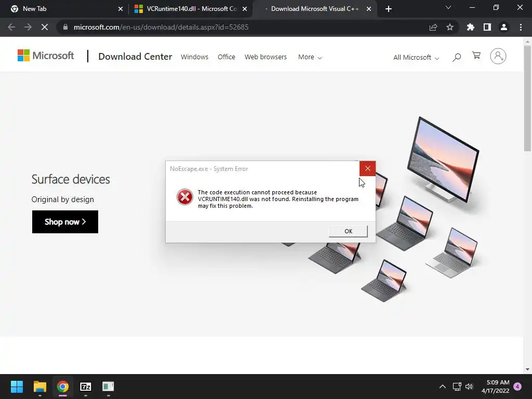The height and width of the screenshot is (399, 532).
Task: Open the notification count badge
Action: [x=517, y=387]
